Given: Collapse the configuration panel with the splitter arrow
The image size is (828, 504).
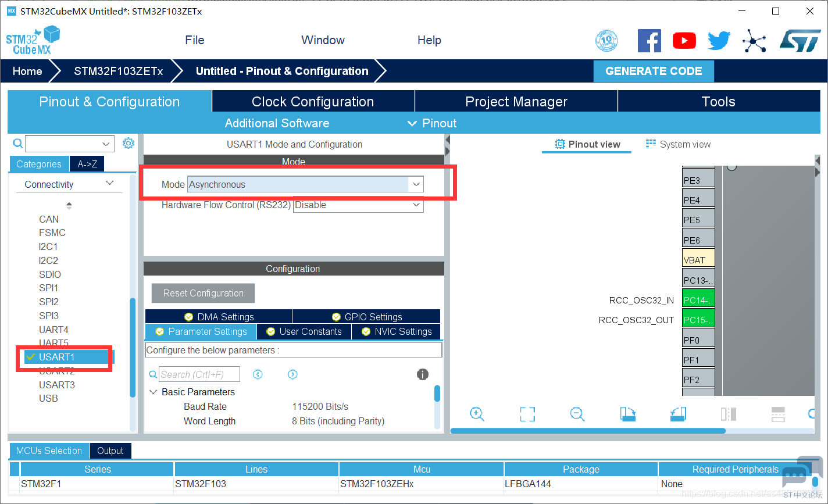Looking at the screenshot, I should tap(447, 140).
